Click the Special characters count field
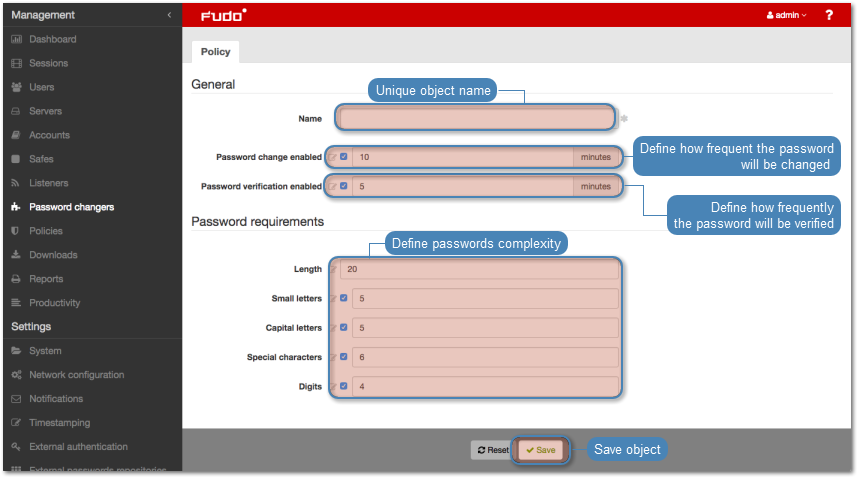 point(485,357)
